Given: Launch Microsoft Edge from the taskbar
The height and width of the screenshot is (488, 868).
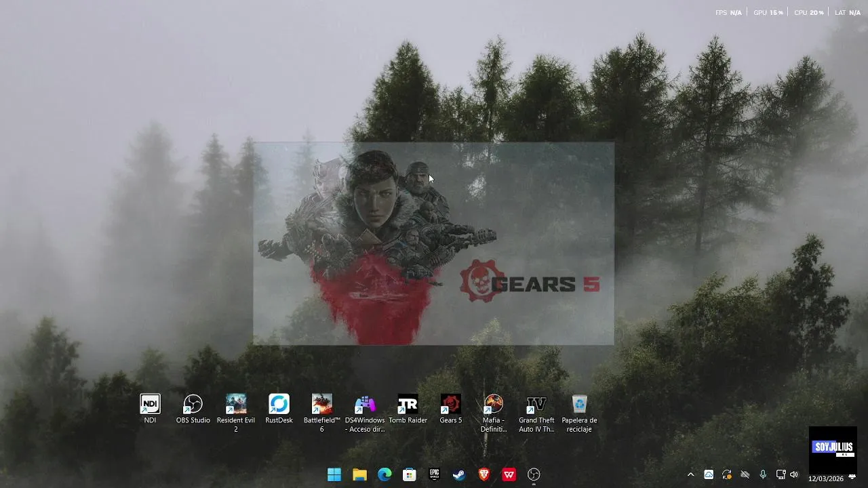Looking at the screenshot, I should point(384,474).
